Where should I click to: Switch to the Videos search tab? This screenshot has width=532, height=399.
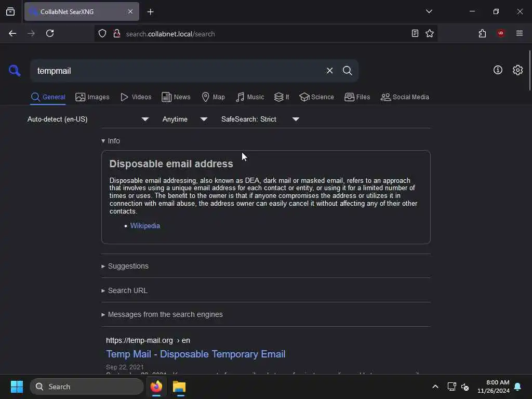tap(136, 97)
